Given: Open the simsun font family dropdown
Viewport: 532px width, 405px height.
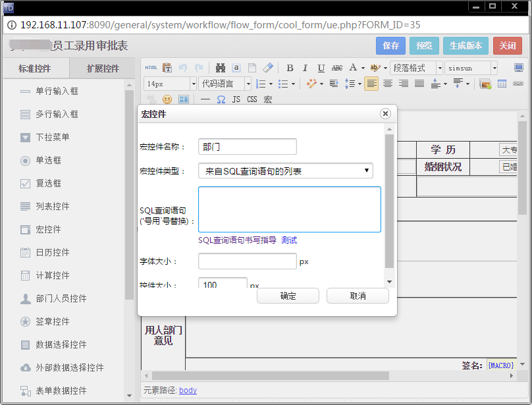Looking at the screenshot, I should (471, 68).
